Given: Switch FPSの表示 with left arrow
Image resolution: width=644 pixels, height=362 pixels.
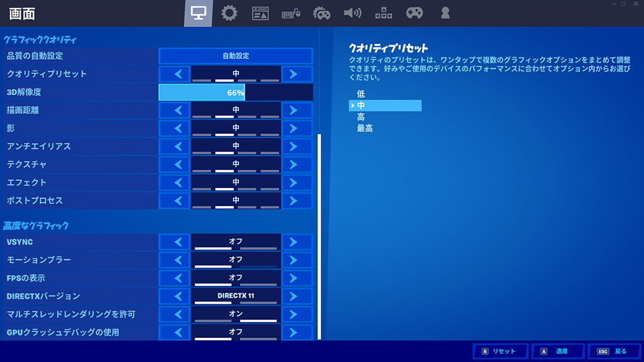Looking at the screenshot, I should 175,278.
